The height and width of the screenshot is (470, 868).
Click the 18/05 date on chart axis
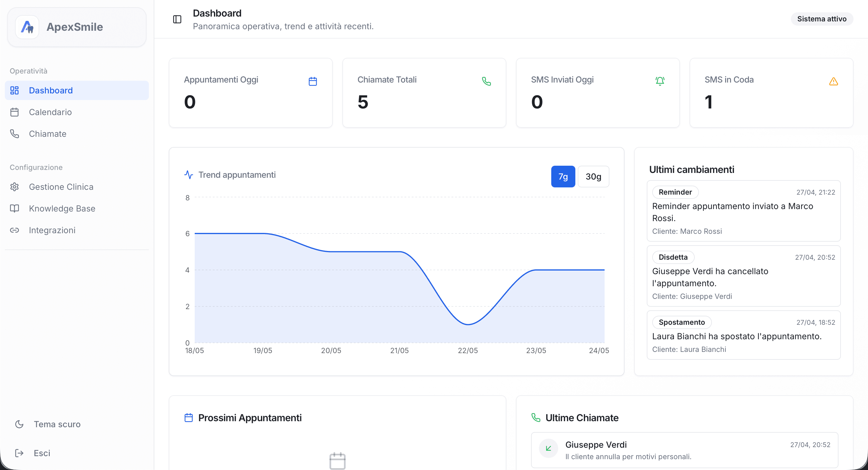(194, 350)
